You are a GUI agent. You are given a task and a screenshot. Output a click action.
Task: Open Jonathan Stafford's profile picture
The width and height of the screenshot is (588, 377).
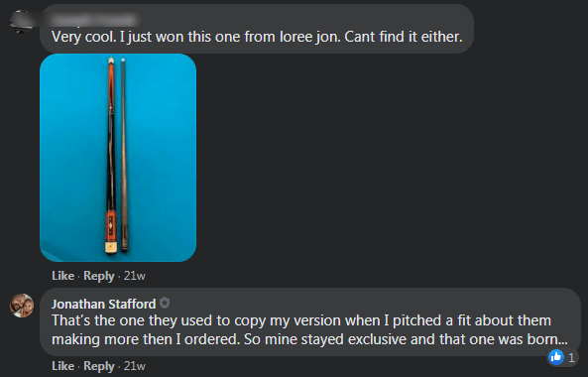(22, 306)
